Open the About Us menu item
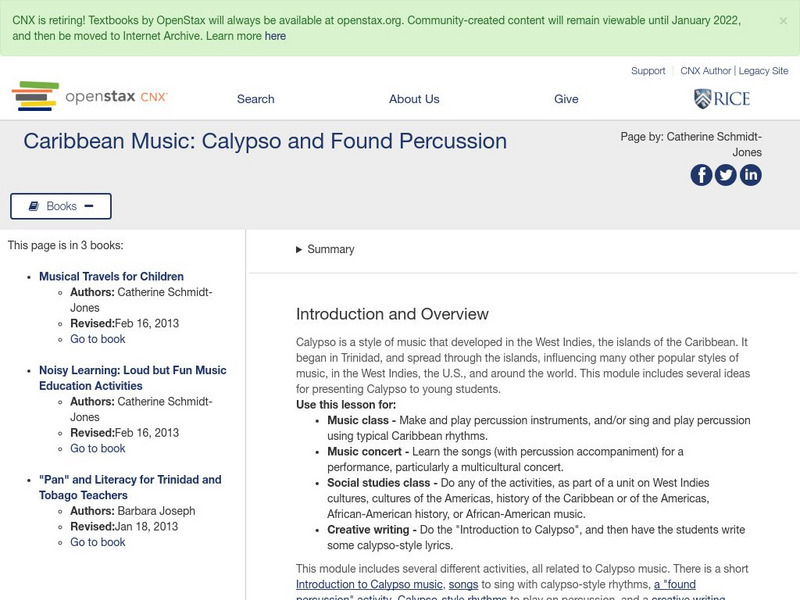 pos(414,99)
